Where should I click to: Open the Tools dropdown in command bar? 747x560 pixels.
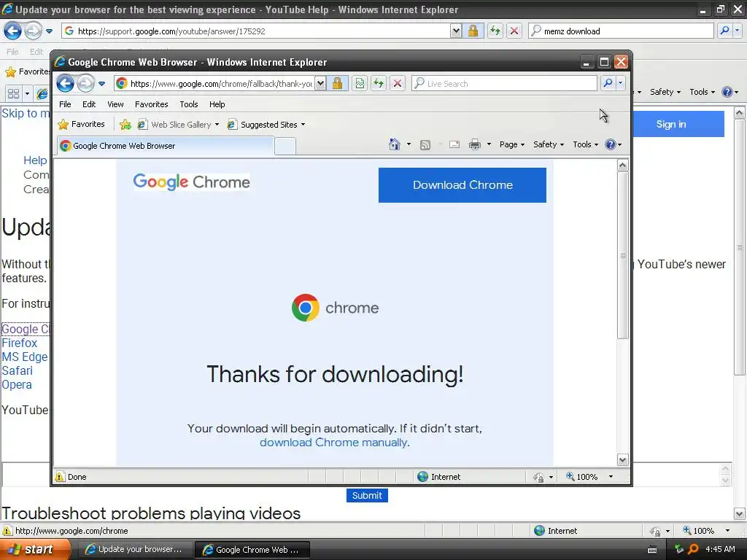click(x=585, y=144)
